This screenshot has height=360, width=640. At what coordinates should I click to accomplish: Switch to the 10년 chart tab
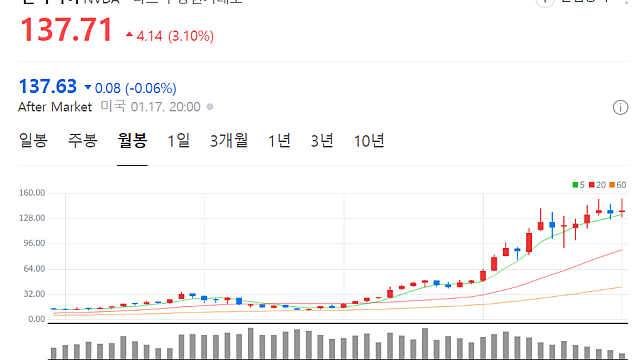pos(369,141)
